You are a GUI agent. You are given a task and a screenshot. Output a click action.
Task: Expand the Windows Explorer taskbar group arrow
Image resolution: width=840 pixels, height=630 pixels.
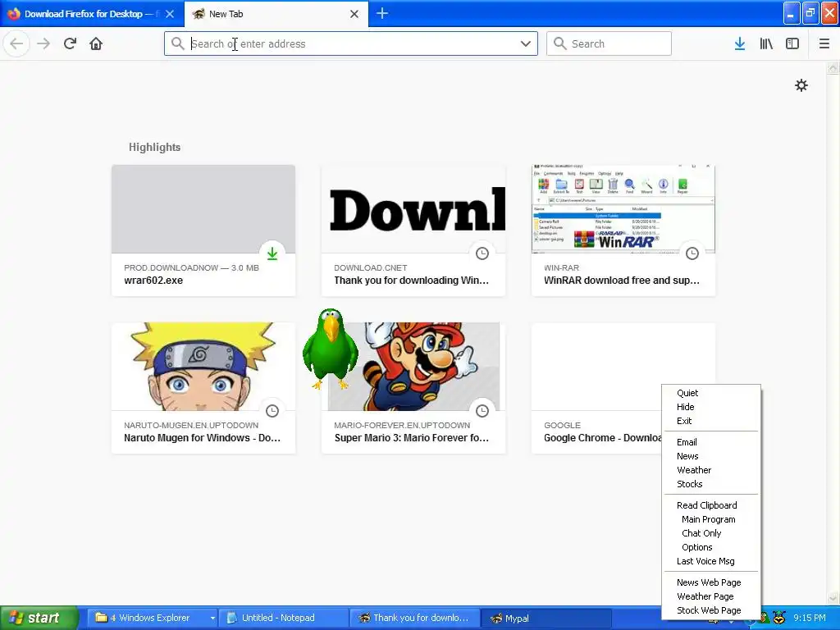212,618
